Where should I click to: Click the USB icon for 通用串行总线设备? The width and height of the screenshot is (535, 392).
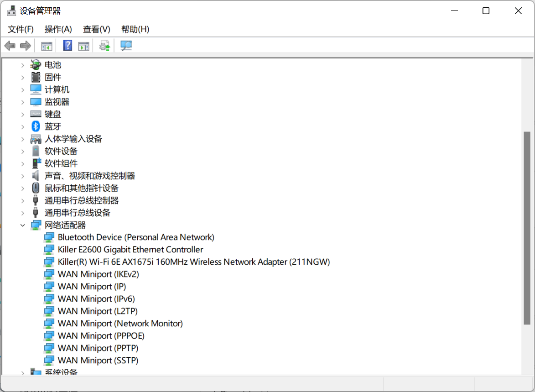pos(36,212)
